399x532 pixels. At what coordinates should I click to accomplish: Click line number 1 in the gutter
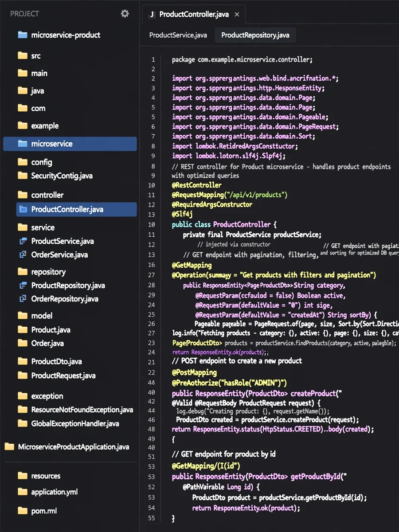click(x=153, y=59)
